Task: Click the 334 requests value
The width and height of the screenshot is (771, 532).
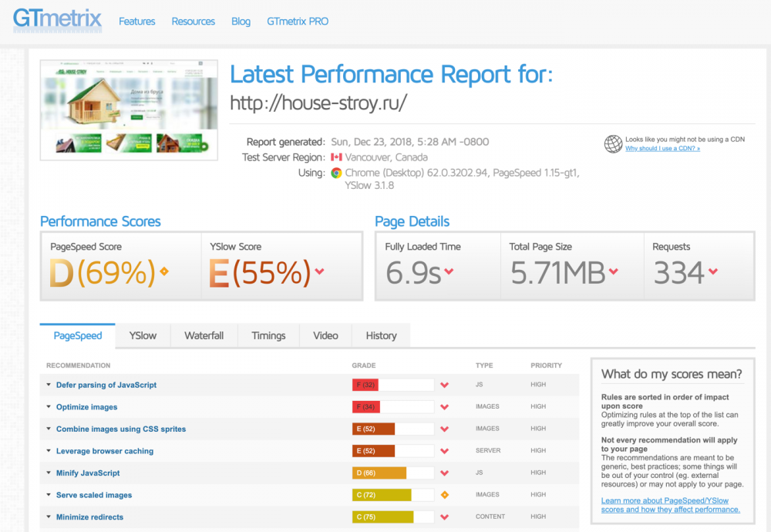Action: [678, 273]
